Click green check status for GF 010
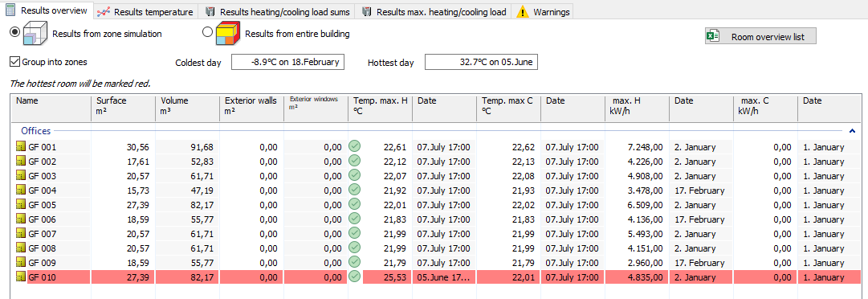 click(x=355, y=276)
